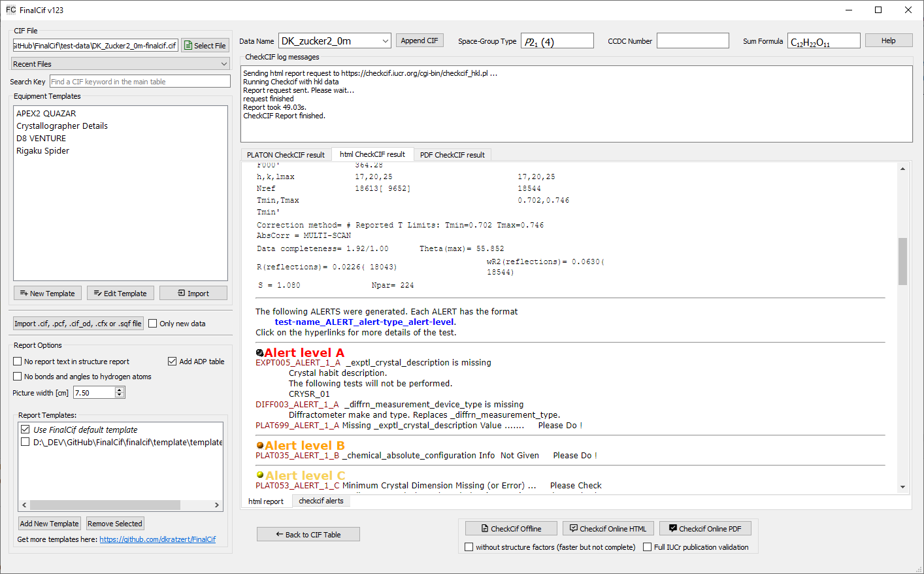Image resolution: width=924 pixels, height=574 pixels.
Task: Open the PDF CheckCIF result tab
Action: (x=452, y=155)
